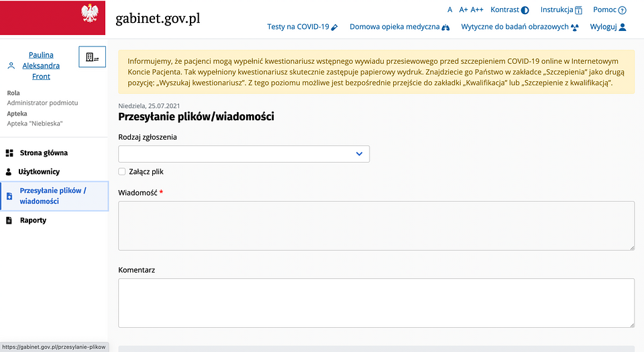
Task: Open the entity switch icon button
Action: click(x=93, y=56)
